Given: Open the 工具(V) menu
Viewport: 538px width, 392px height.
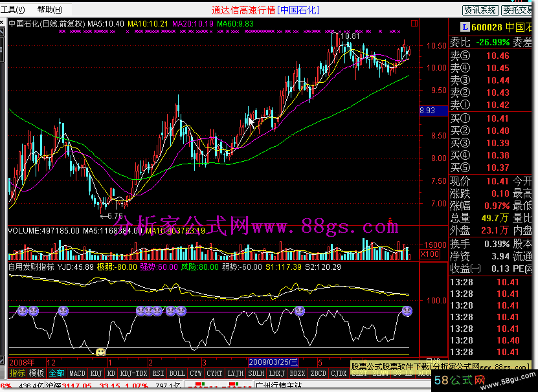Looking at the screenshot, I should point(13,10).
